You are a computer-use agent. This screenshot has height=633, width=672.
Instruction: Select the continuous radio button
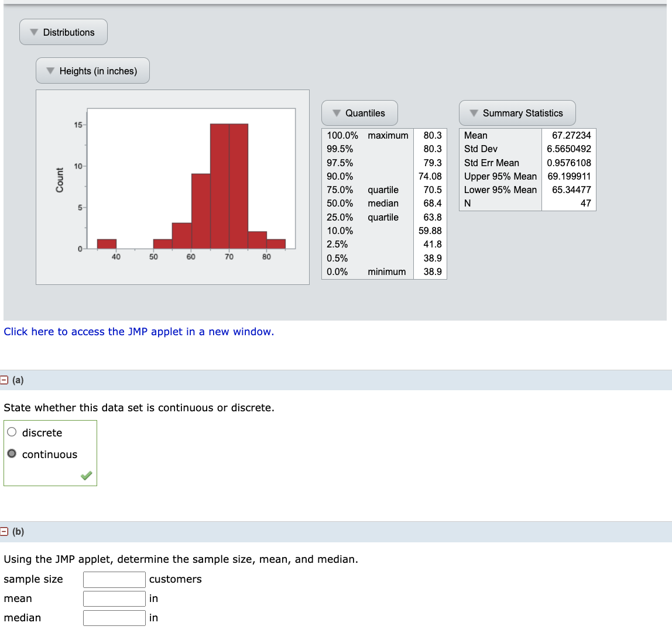pyautogui.click(x=11, y=453)
